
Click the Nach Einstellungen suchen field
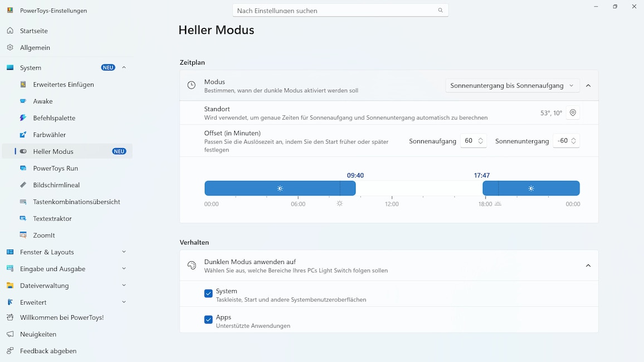point(340,10)
